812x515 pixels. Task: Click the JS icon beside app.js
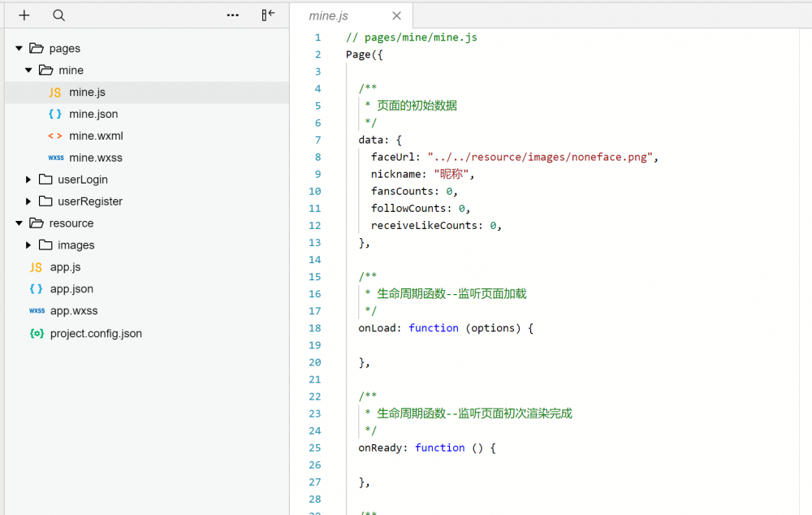pos(36,267)
